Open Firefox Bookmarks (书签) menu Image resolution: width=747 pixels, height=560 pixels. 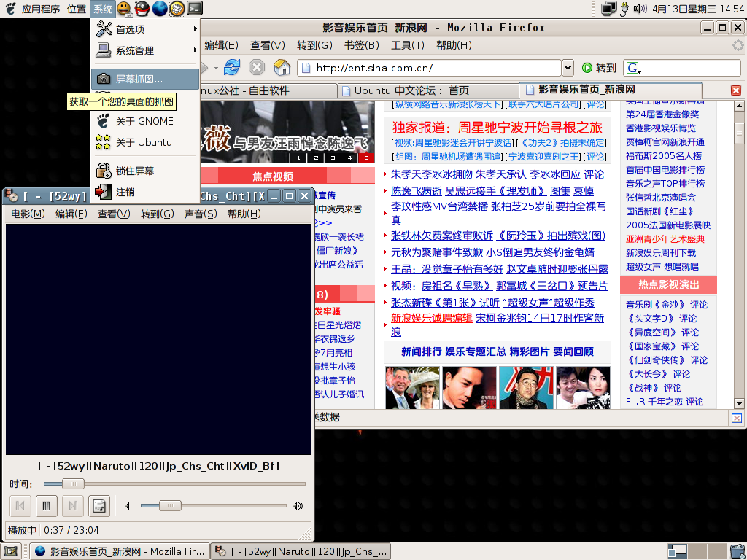pos(362,45)
